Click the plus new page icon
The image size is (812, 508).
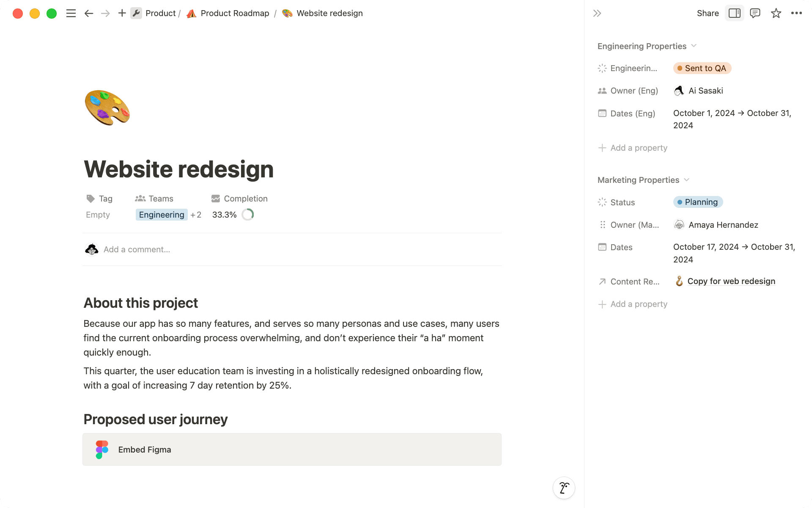[x=122, y=13]
